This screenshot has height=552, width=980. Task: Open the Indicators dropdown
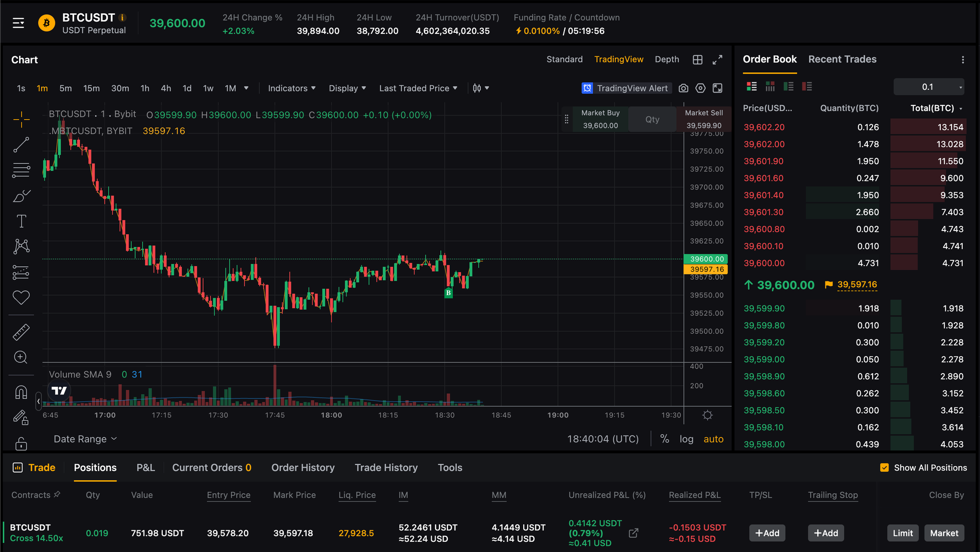pos(292,88)
